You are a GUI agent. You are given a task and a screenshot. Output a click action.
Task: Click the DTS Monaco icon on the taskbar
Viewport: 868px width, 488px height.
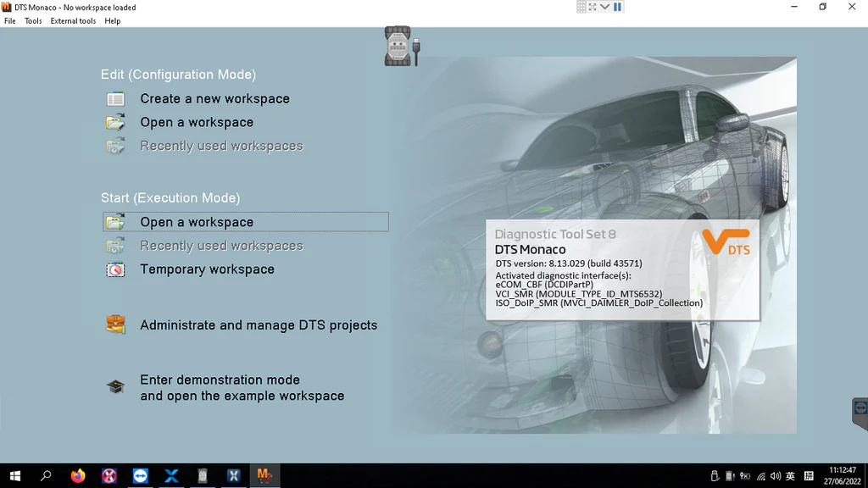(264, 476)
